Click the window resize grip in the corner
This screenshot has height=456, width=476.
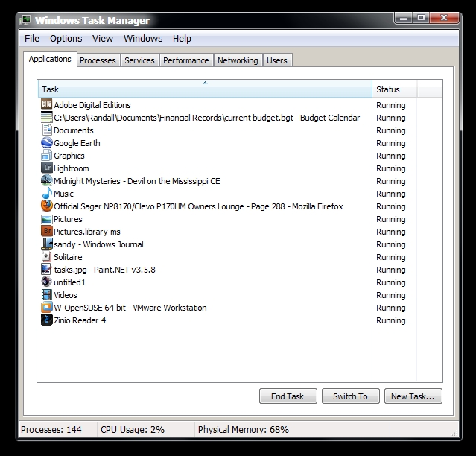(454, 433)
